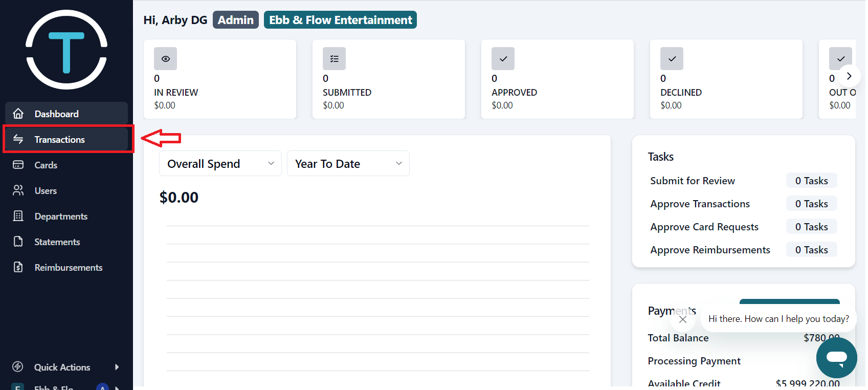Viewport: 868px width, 390px height.
Task: Open the chat support bubble
Action: tap(836, 357)
